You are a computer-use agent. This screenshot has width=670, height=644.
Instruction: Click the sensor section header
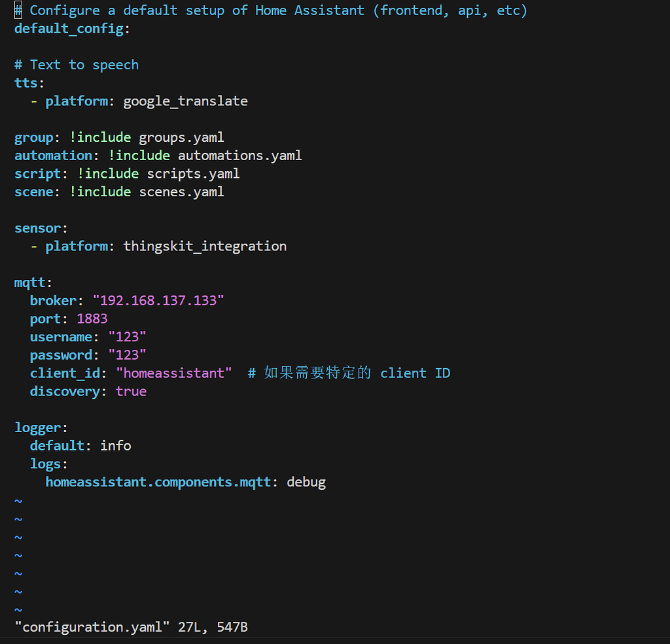click(37, 228)
